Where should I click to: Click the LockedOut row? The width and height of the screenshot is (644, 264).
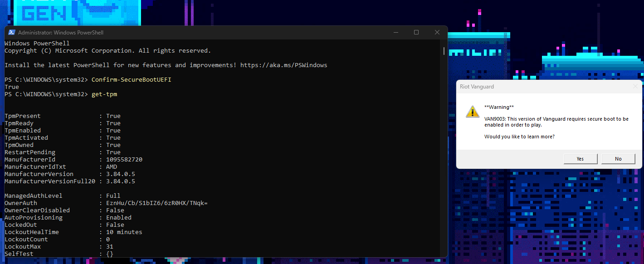click(x=64, y=225)
